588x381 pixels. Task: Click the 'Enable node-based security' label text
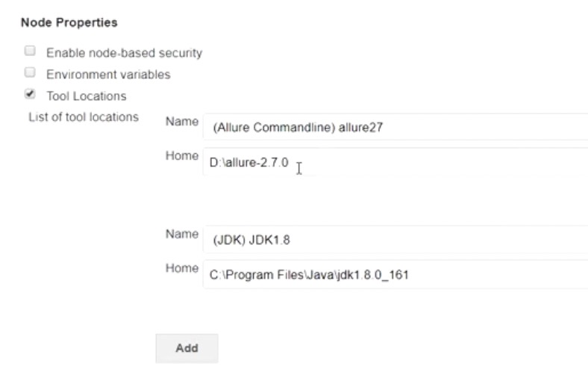(124, 53)
